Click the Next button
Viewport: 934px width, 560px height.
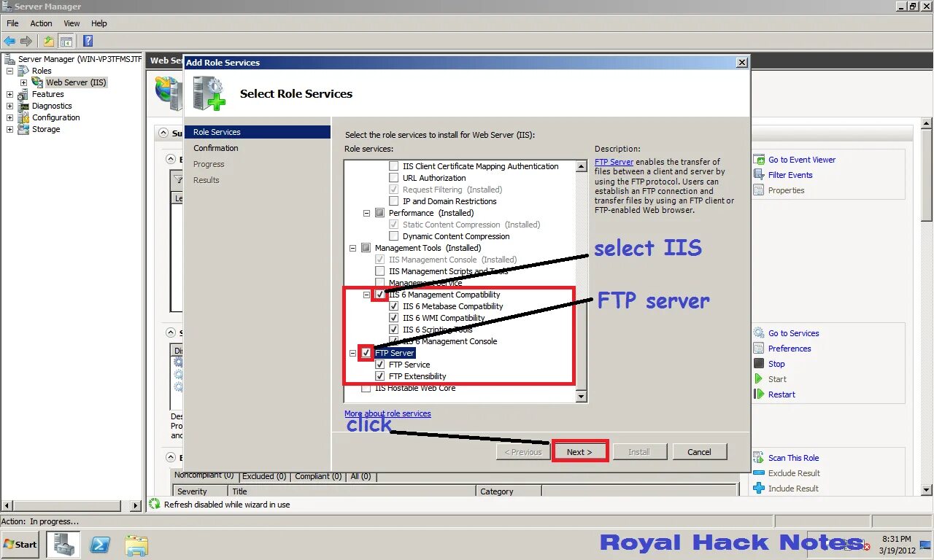(579, 452)
